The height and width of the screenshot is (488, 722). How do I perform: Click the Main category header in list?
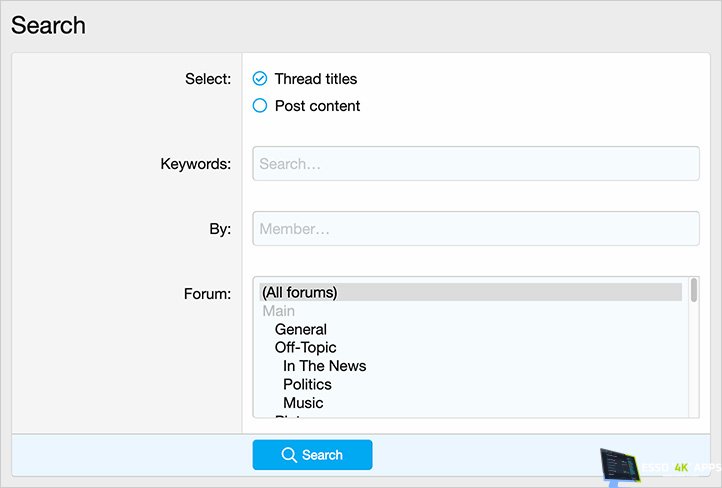(x=279, y=311)
